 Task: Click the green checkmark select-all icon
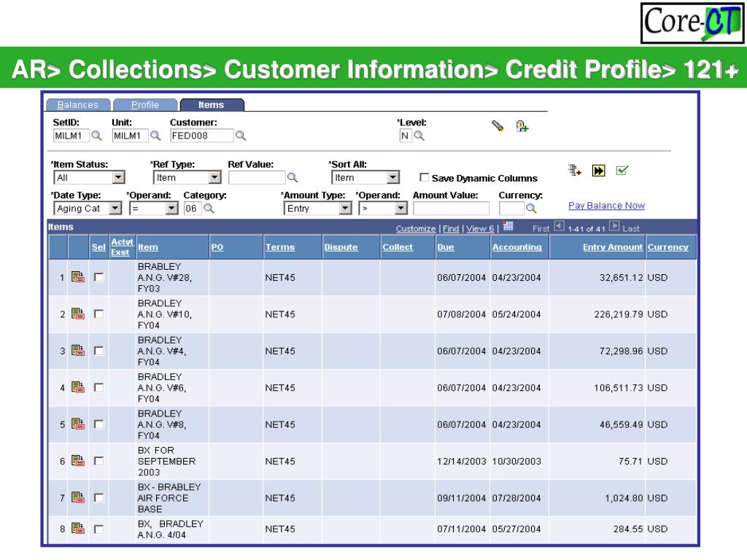(622, 170)
